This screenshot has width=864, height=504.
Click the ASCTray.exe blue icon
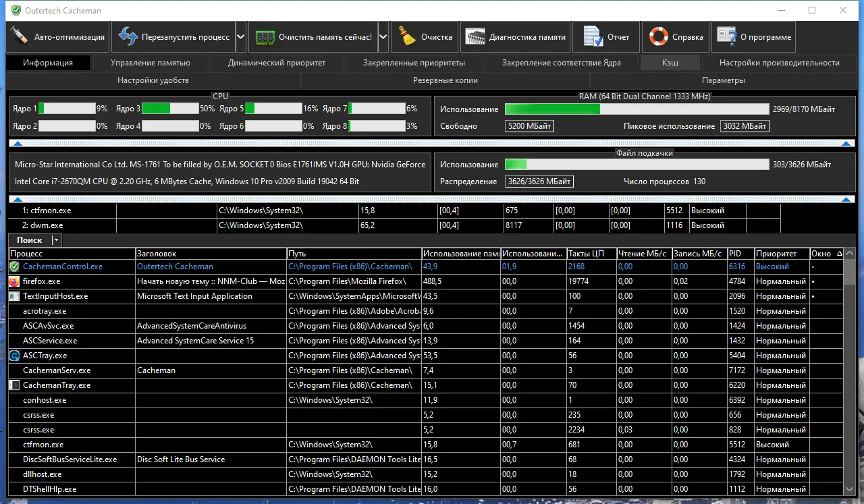[x=14, y=356]
